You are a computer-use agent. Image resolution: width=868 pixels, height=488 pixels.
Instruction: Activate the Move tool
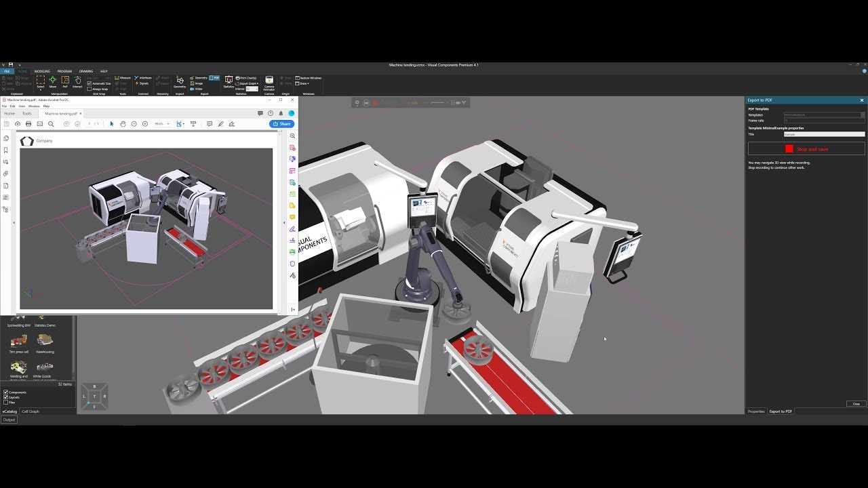pos(53,82)
